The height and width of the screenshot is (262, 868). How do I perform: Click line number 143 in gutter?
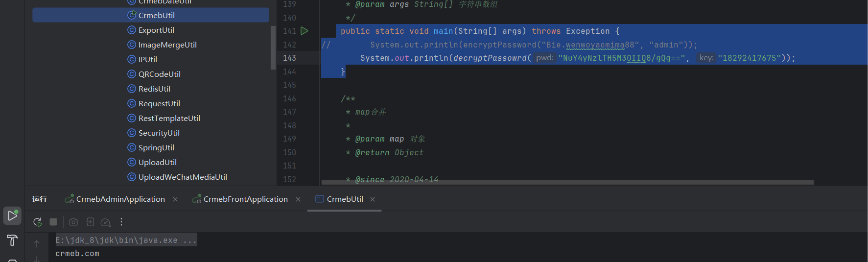coord(289,58)
